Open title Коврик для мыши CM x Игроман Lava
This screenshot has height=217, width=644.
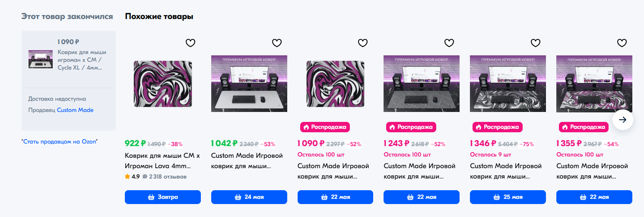[158, 161]
